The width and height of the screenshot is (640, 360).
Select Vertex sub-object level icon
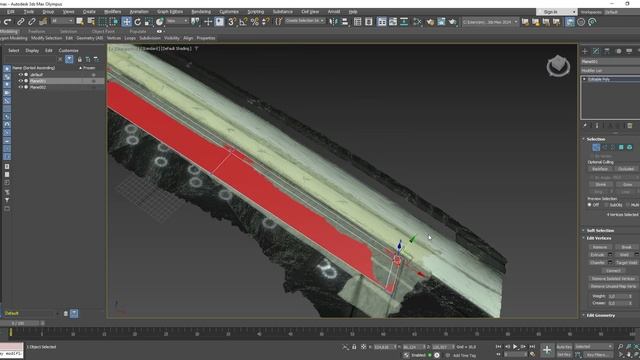pos(596,147)
